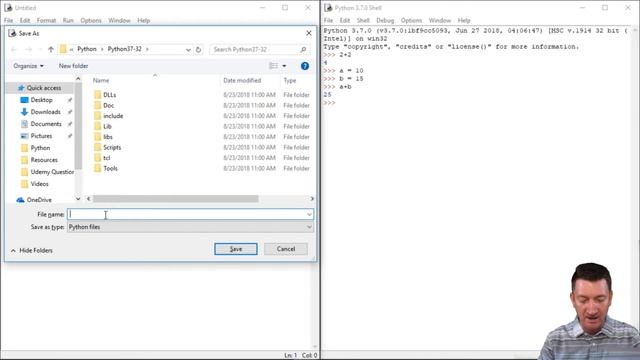Sort by Date modified column header
Image resolution: width=640 pixels, height=360 pixels.
tap(242, 80)
